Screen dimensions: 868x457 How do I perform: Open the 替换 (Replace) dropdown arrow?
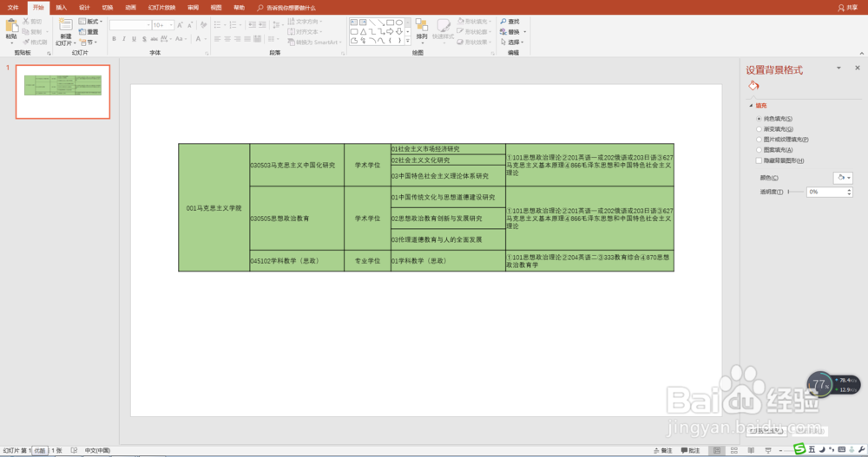524,32
